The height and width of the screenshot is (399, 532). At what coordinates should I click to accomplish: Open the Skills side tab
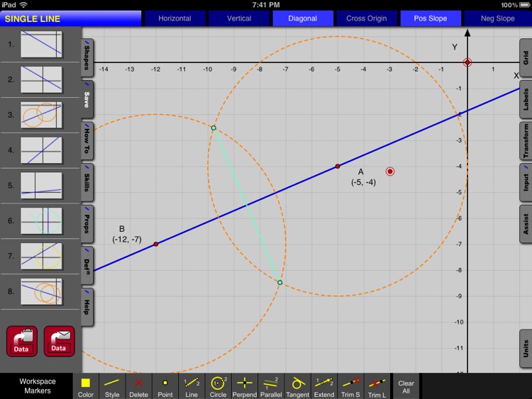(x=87, y=183)
